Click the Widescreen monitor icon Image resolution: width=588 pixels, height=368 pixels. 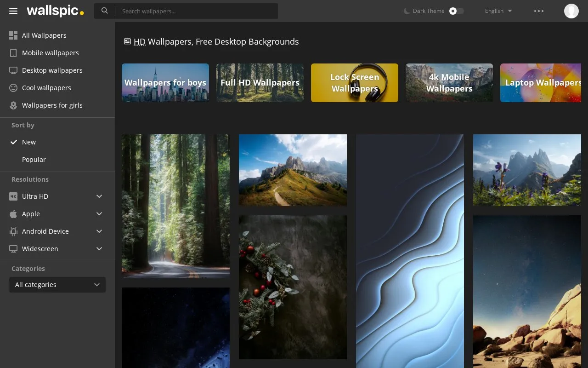pyautogui.click(x=13, y=249)
